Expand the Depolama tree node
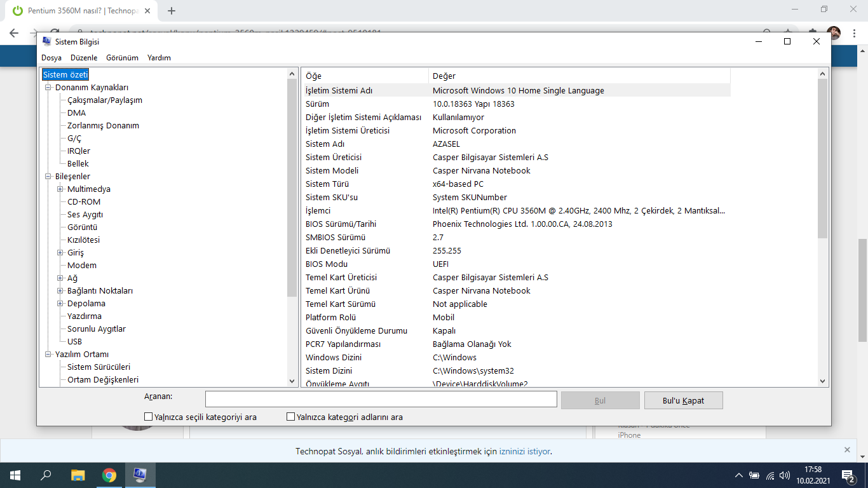Viewport: 868px width, 488px height. [60, 303]
